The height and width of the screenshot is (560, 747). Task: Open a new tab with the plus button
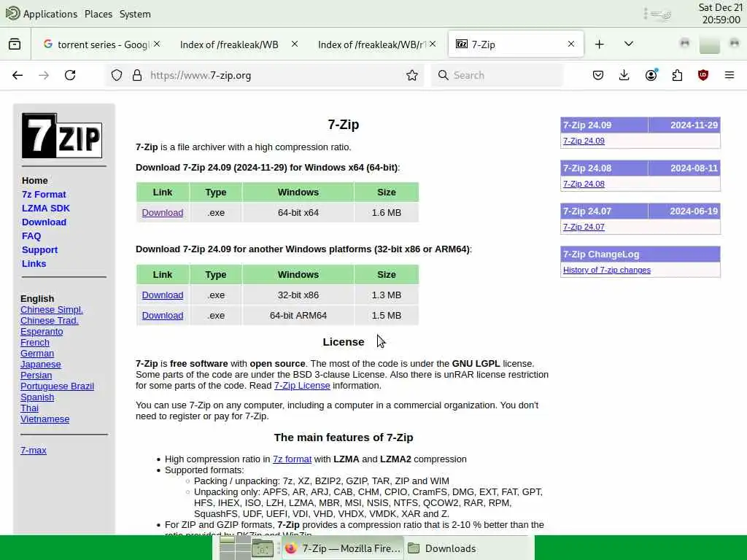point(600,44)
